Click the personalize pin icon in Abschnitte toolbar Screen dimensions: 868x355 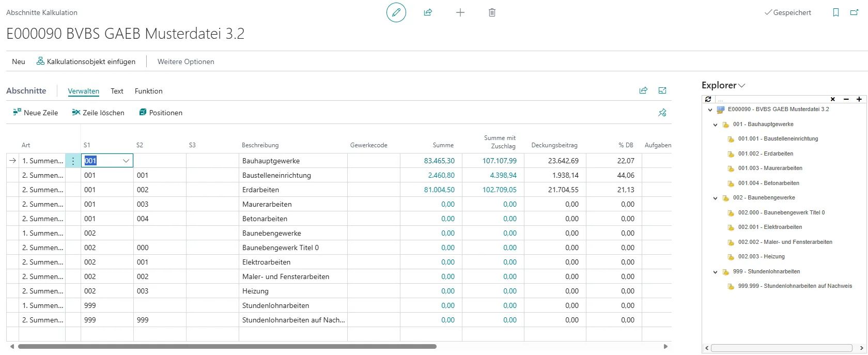(x=662, y=113)
